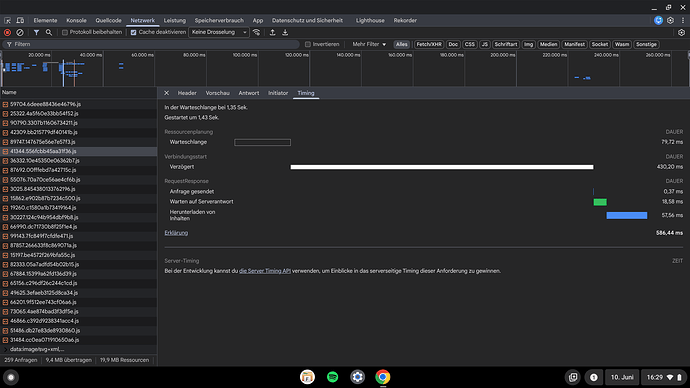The width and height of the screenshot is (690, 388).
Task: Filter by Manifest requests
Action: pos(574,44)
